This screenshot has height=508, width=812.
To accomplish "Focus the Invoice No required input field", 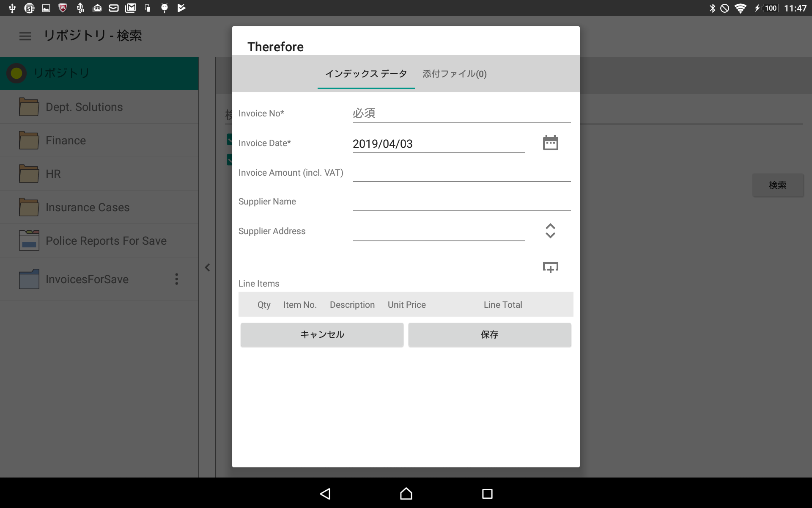I will pyautogui.click(x=461, y=113).
